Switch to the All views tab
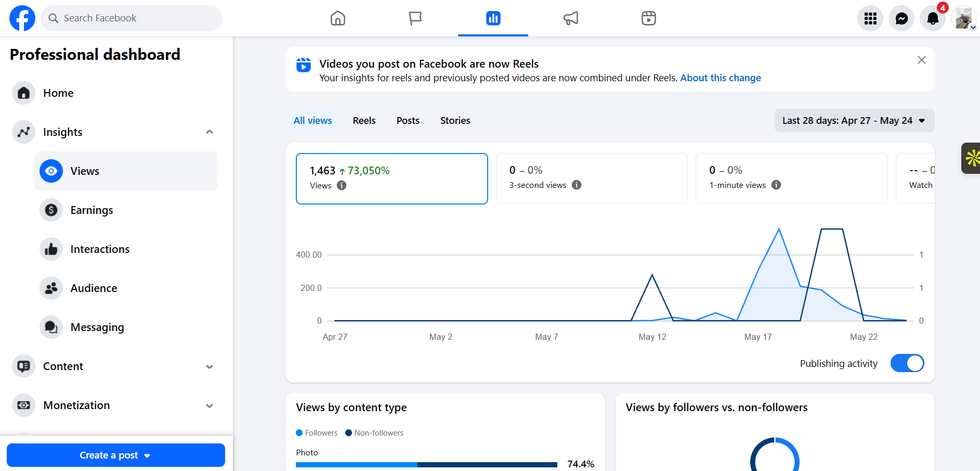This screenshot has height=471, width=980. pyautogui.click(x=312, y=121)
